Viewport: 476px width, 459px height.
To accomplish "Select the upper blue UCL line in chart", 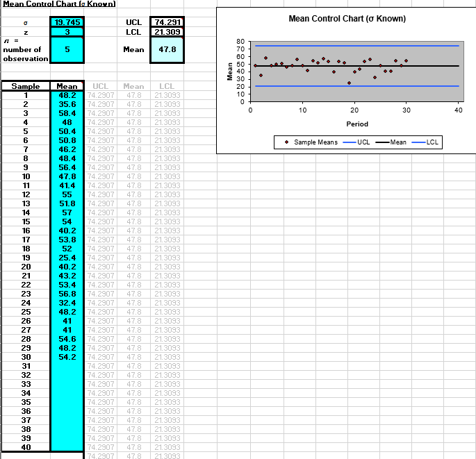I will pyautogui.click(x=357, y=46).
